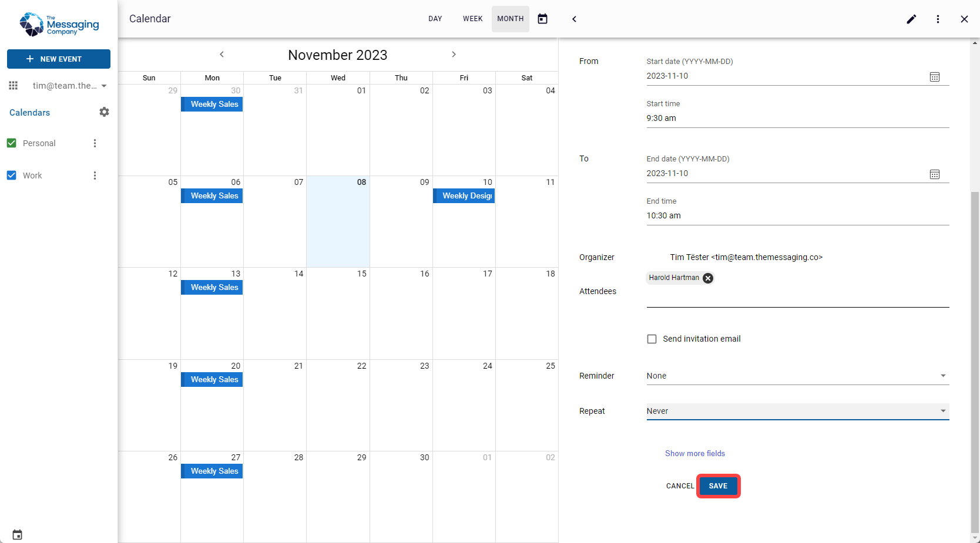Edit the event using the pencil icon
This screenshot has width=980, height=543.
pyautogui.click(x=911, y=19)
